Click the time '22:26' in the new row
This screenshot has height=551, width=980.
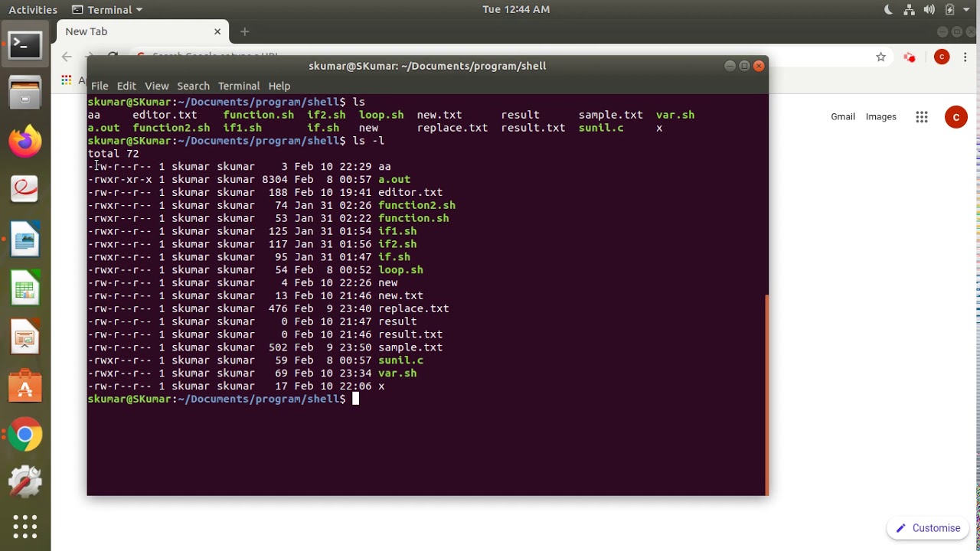(x=355, y=283)
